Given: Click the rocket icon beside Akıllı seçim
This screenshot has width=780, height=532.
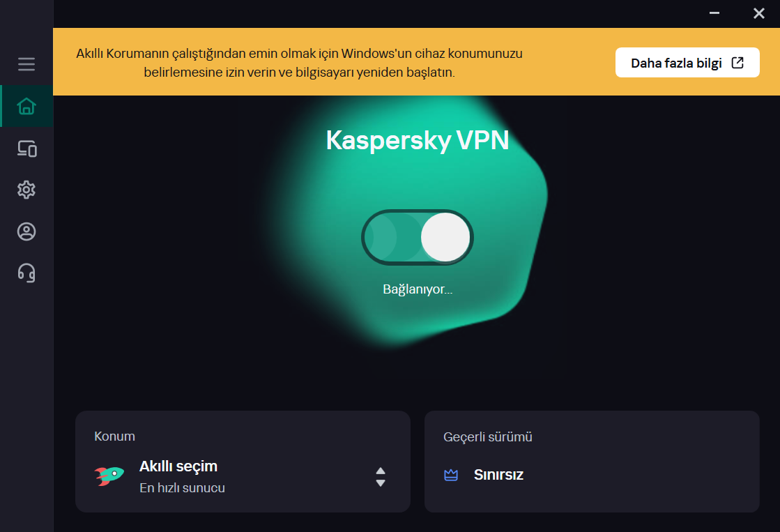Looking at the screenshot, I should [109, 476].
